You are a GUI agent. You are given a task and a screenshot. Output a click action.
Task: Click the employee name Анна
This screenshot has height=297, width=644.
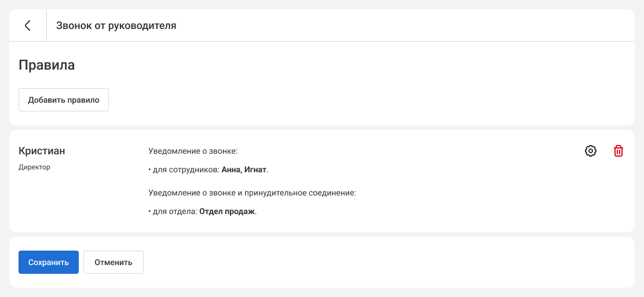[x=232, y=170]
